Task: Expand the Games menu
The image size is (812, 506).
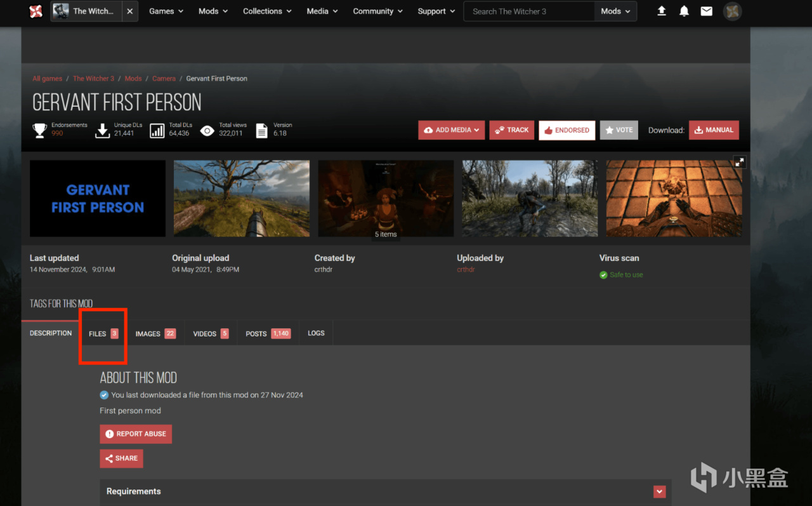Action: (x=166, y=11)
